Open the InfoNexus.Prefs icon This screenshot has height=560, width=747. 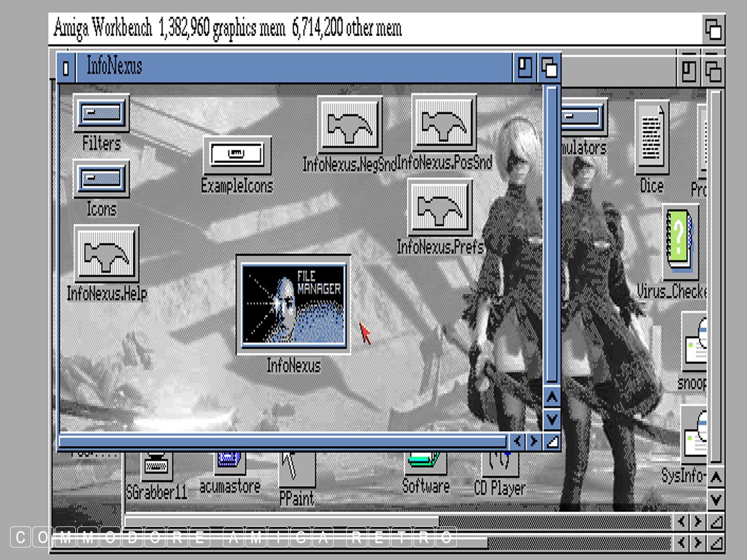click(439, 208)
